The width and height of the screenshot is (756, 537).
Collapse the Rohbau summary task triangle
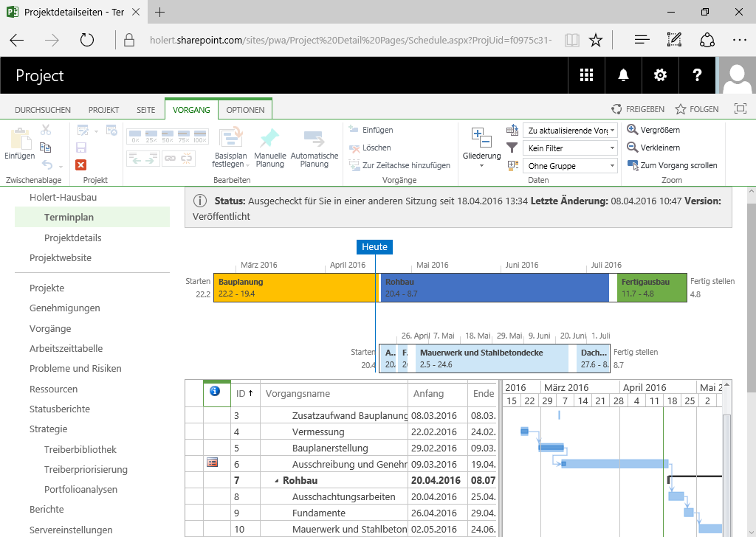(x=276, y=481)
